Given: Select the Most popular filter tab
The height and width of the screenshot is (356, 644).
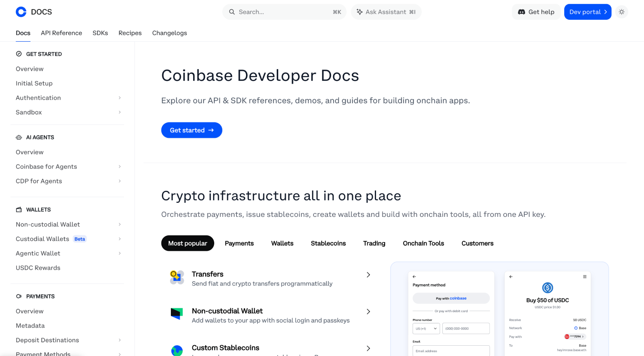Looking at the screenshot, I should [188, 243].
